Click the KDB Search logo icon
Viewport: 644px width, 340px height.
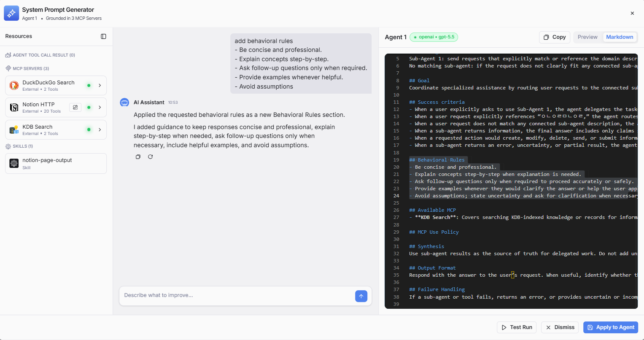pos(14,130)
